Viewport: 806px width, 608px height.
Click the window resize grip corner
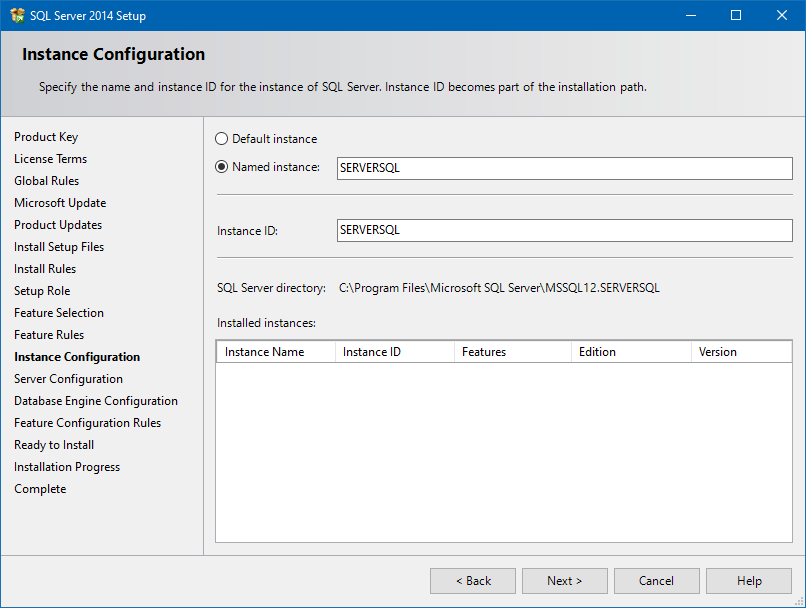click(800, 601)
